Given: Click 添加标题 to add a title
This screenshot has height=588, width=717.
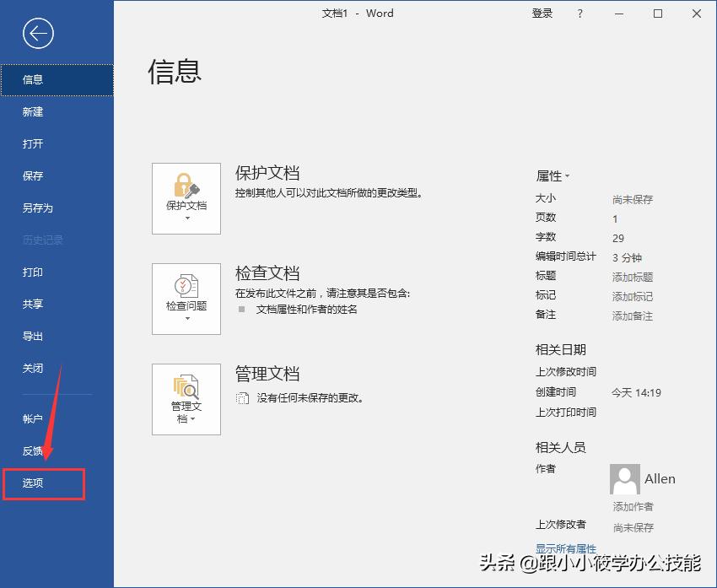Looking at the screenshot, I should pos(631,277).
